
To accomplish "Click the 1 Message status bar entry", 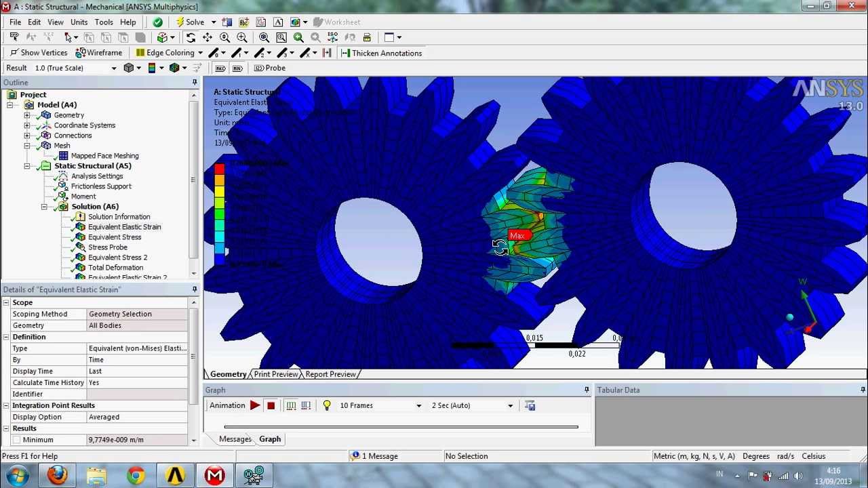I will tap(374, 456).
